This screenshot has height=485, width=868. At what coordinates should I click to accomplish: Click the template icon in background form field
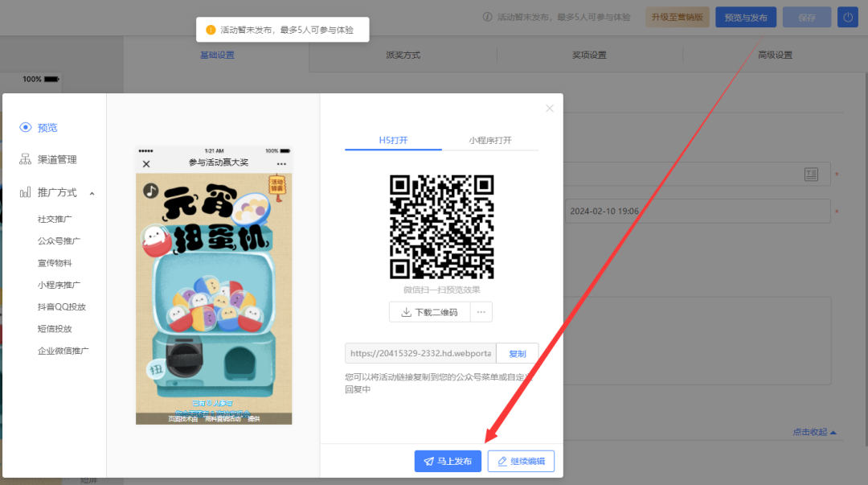point(811,175)
